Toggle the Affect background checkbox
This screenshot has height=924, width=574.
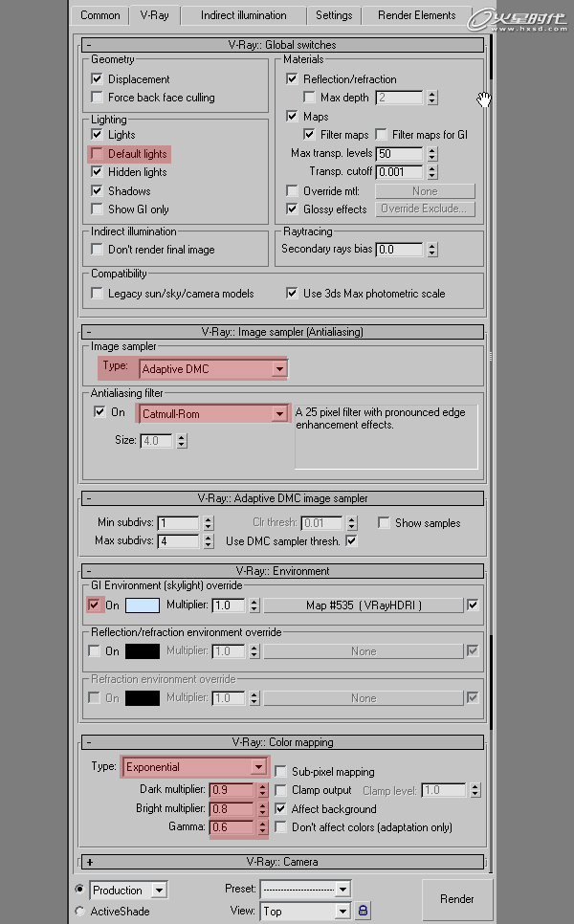tap(280, 808)
